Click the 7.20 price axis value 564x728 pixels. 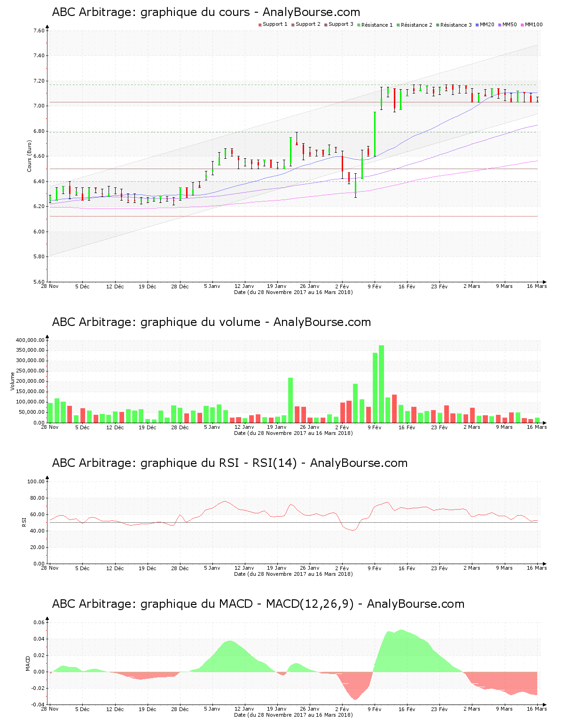point(39,81)
